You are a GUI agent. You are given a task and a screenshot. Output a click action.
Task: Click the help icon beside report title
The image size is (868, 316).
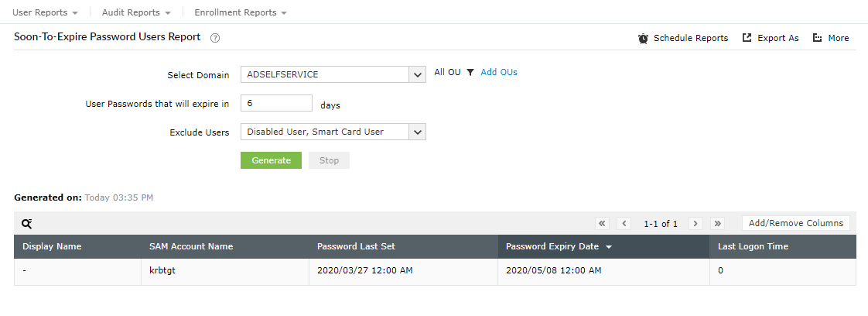pos(215,37)
